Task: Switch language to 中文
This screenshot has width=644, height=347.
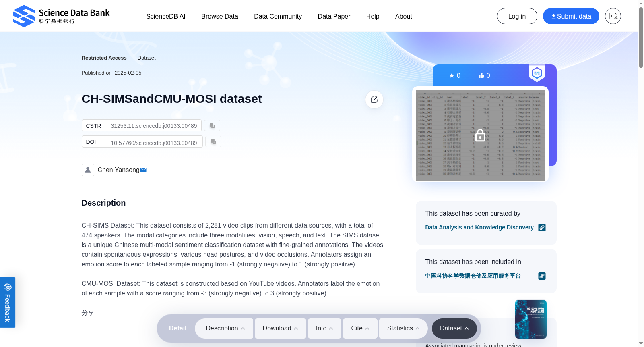Action: (x=613, y=16)
